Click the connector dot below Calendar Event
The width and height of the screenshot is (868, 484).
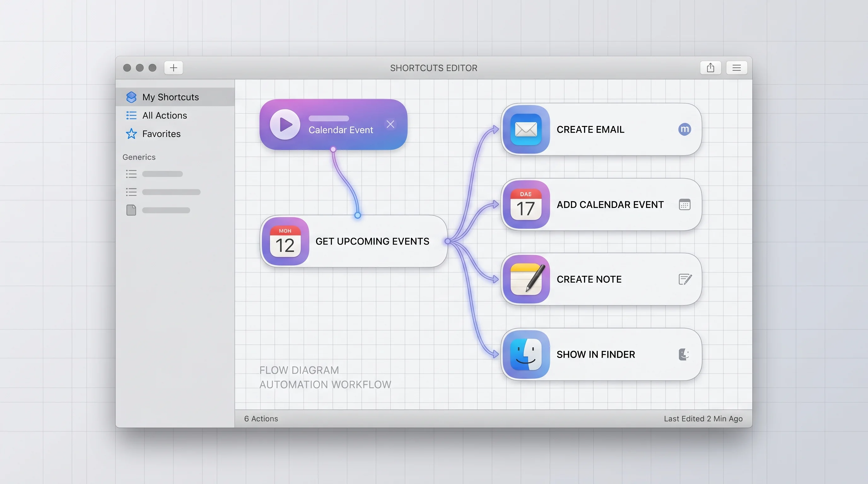(333, 149)
